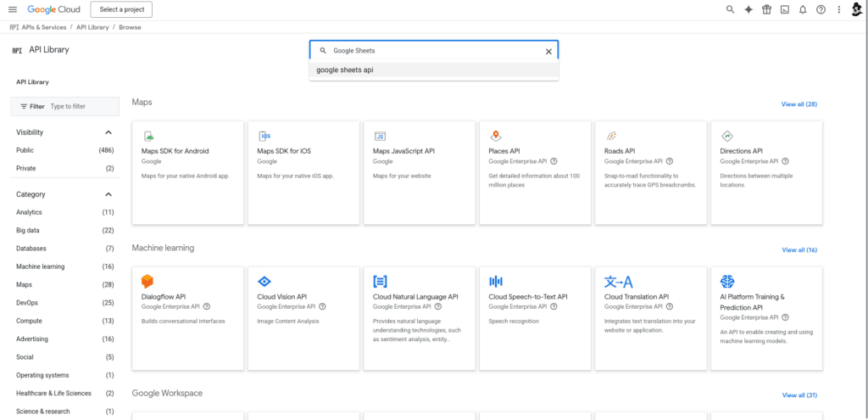Show info for Dialogflow API enterprise badge
The height and width of the screenshot is (420, 868).
click(x=207, y=306)
